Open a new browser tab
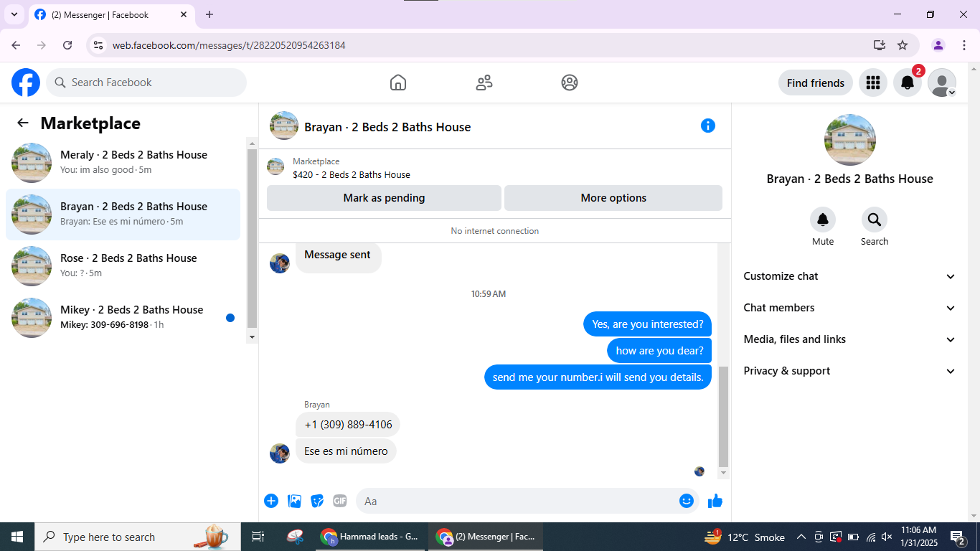The width and height of the screenshot is (980, 551). click(x=209, y=14)
